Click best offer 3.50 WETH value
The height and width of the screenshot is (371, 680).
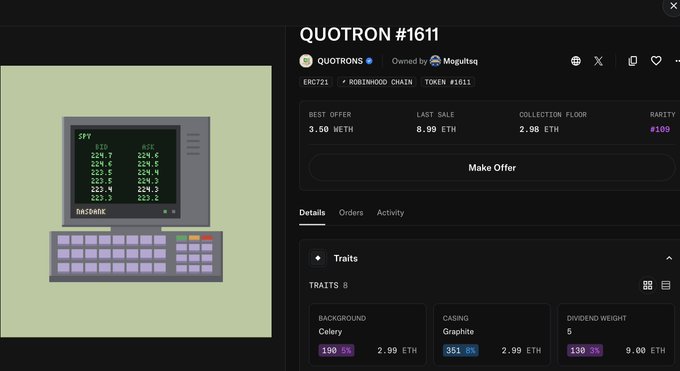331,129
